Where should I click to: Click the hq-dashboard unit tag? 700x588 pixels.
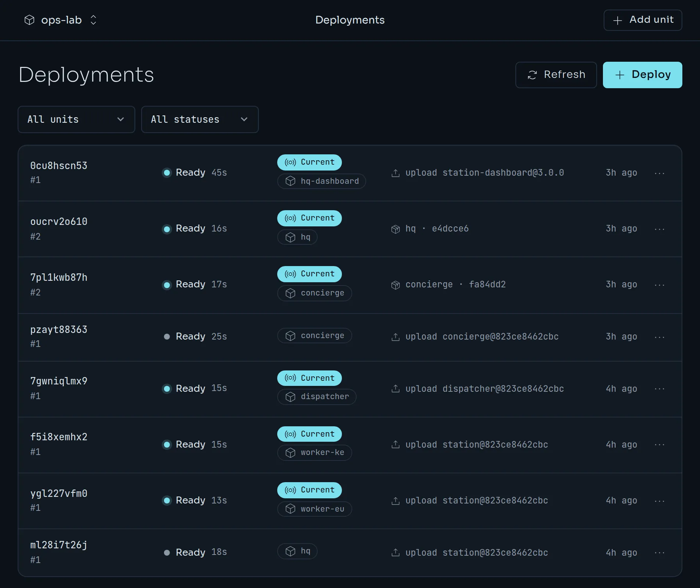pos(322,181)
